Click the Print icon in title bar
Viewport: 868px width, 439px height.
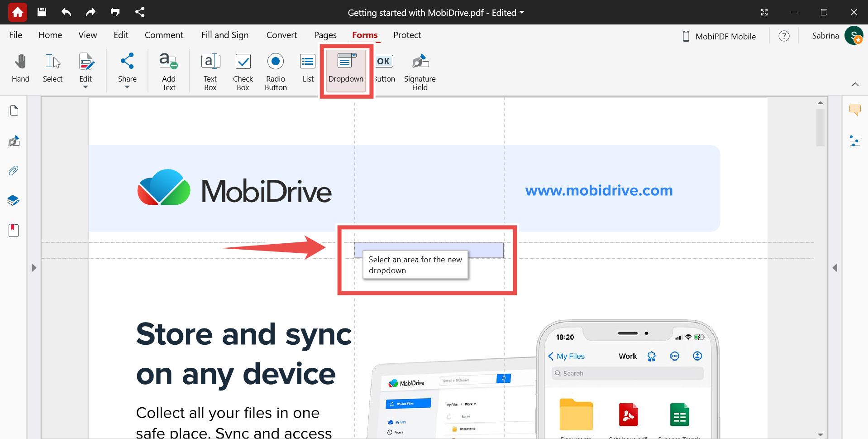pos(115,12)
